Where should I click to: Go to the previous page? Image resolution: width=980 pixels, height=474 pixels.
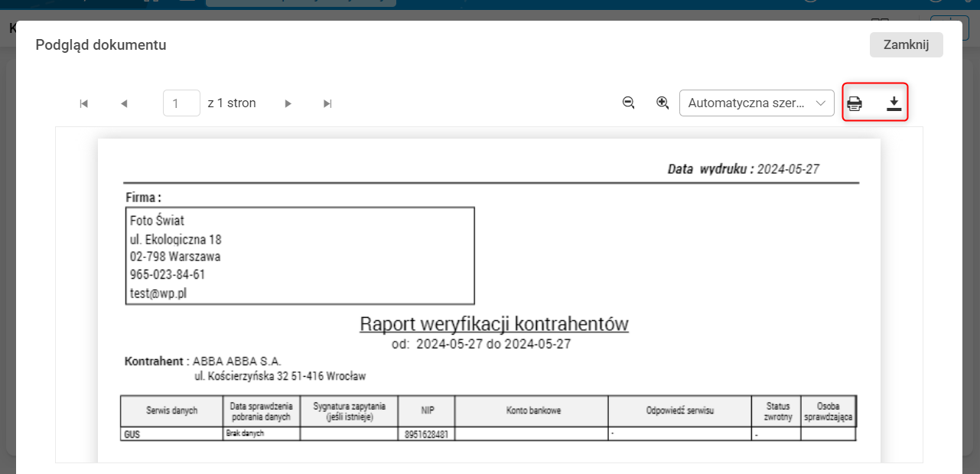point(123,103)
